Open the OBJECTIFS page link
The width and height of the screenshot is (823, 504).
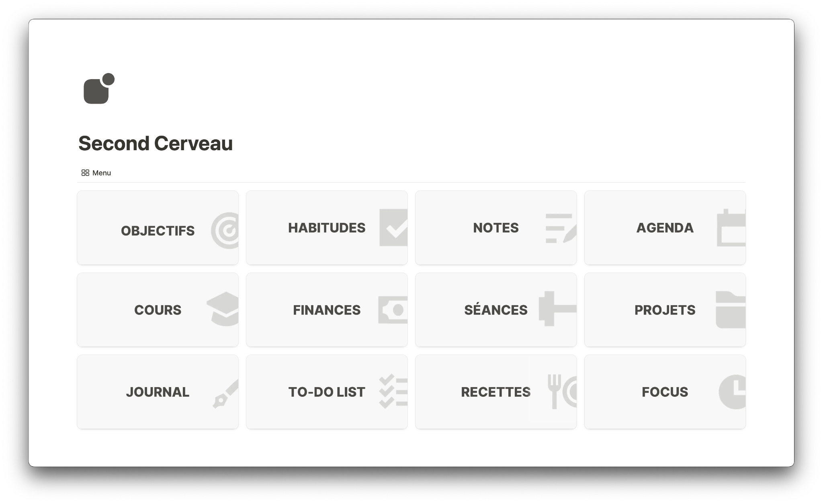click(x=158, y=231)
